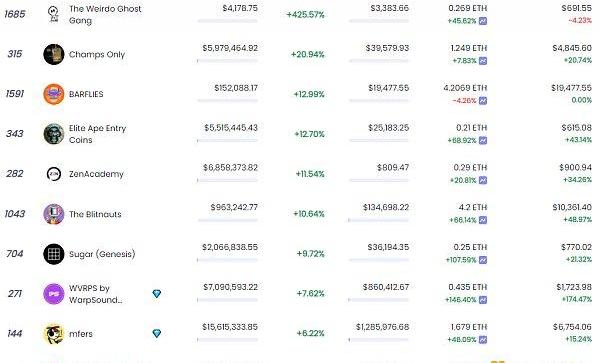Click the volume bar under $15,615,333.85
This screenshot has height=363, width=600.
coord(228,340)
